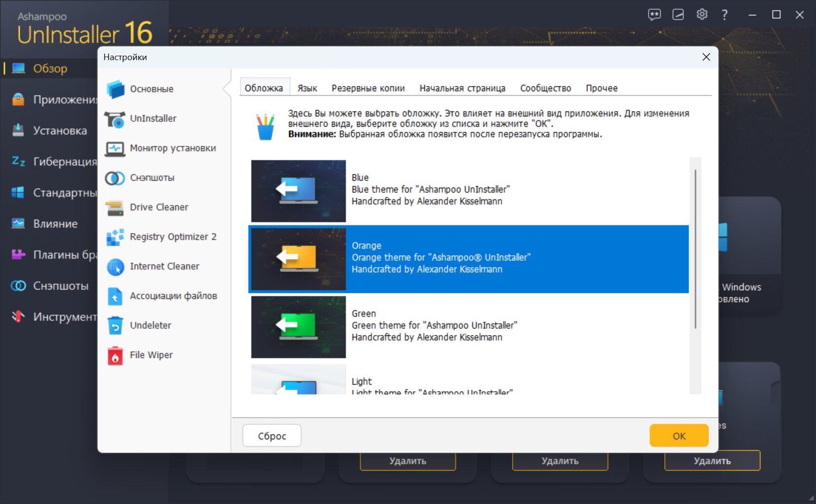The image size is (816, 504).
Task: Click the help question mark icon
Action: pyautogui.click(x=724, y=15)
